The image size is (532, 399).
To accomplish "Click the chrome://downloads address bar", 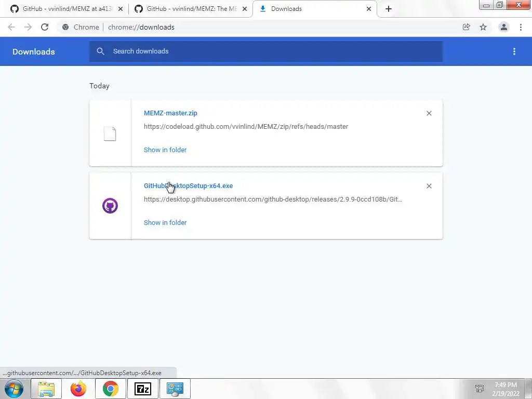I will (x=141, y=27).
